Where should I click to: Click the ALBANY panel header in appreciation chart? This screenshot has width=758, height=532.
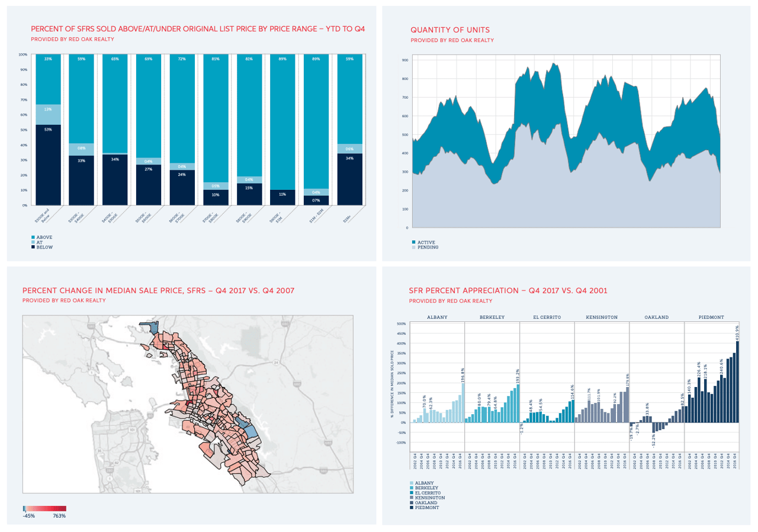437,317
